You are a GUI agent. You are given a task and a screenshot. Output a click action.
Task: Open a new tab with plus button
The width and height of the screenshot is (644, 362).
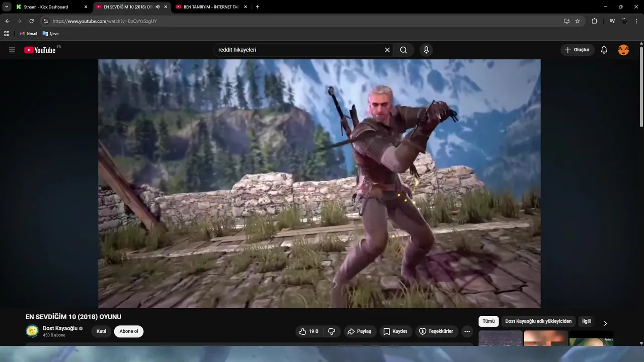tap(258, 7)
